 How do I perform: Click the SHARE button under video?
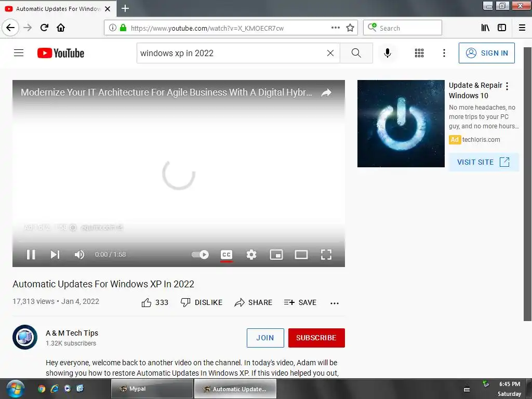click(x=253, y=302)
